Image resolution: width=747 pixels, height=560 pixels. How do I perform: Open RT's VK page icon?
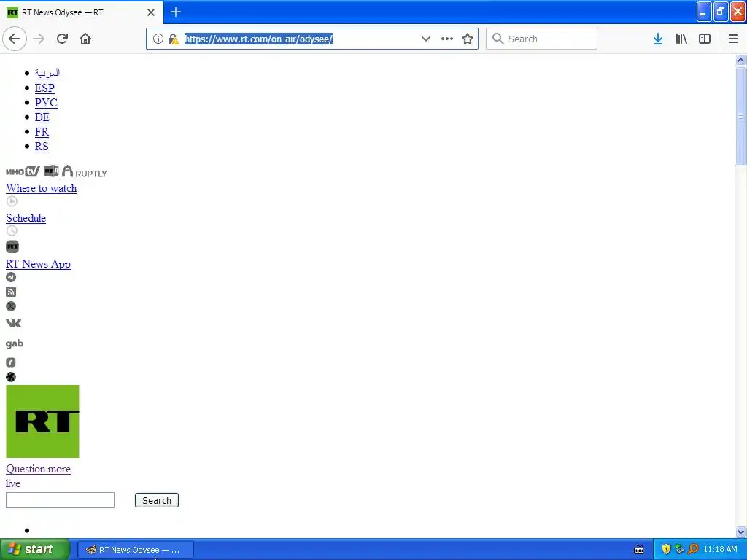[x=13, y=323]
